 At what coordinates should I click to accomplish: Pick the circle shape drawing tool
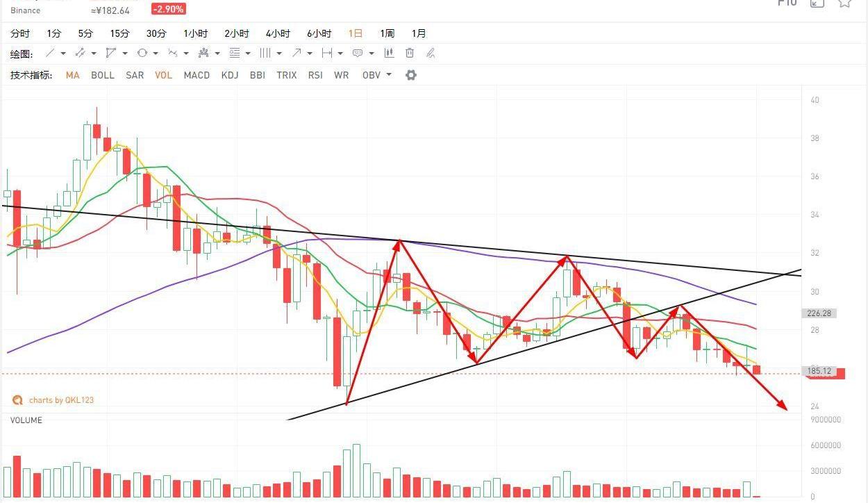[x=142, y=53]
